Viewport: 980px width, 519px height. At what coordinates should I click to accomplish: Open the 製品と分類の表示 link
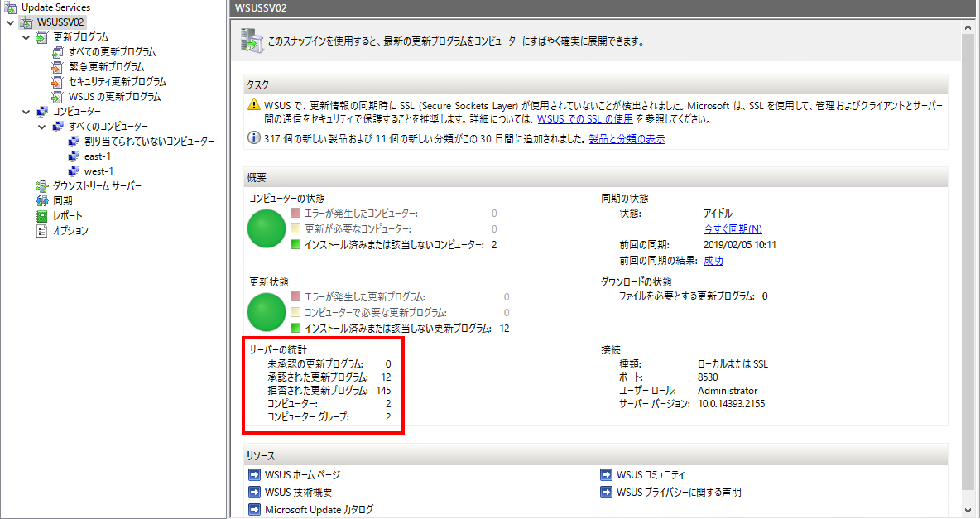pyautogui.click(x=627, y=139)
